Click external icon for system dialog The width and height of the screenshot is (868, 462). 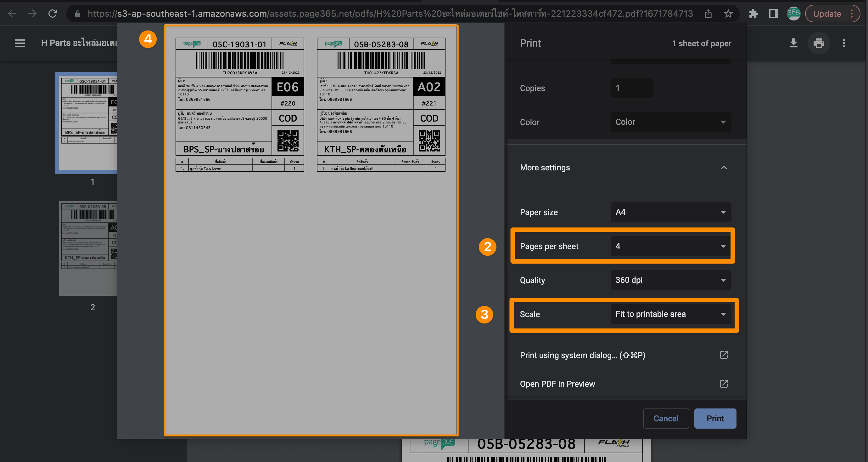[x=724, y=355]
